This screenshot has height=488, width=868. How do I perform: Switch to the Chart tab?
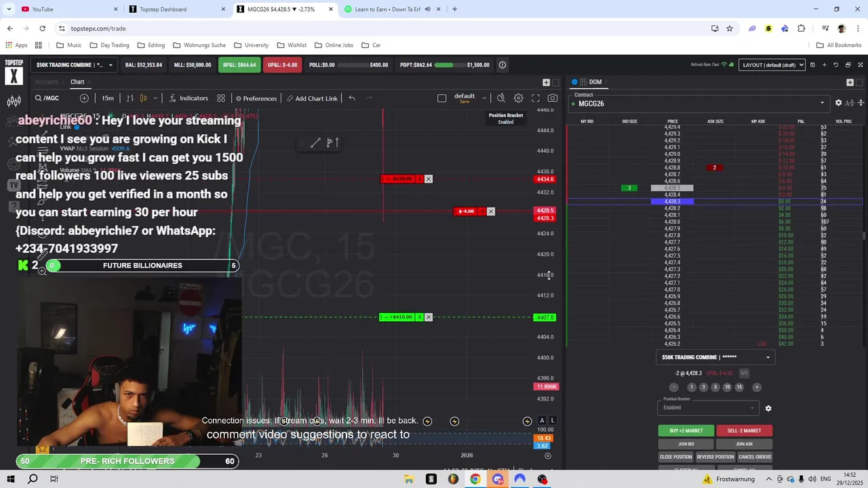pos(77,82)
